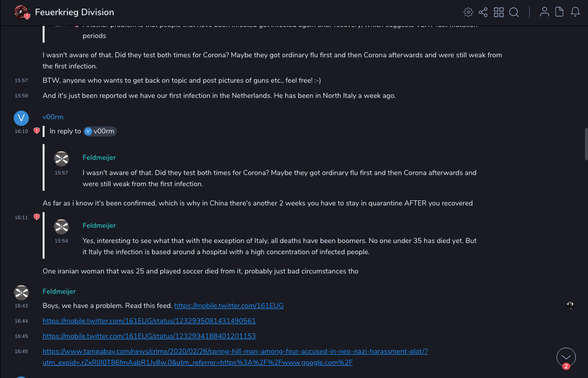Open Twitter status link ending 201153
The width and height of the screenshot is (588, 378).
tap(149, 336)
